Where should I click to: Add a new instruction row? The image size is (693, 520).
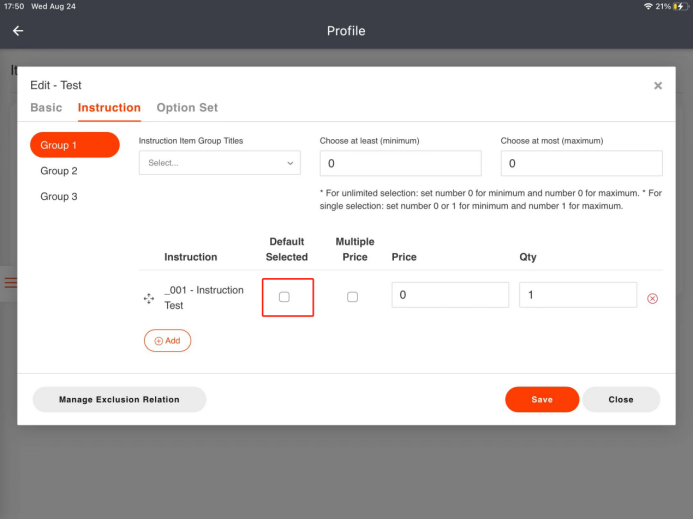click(x=167, y=341)
